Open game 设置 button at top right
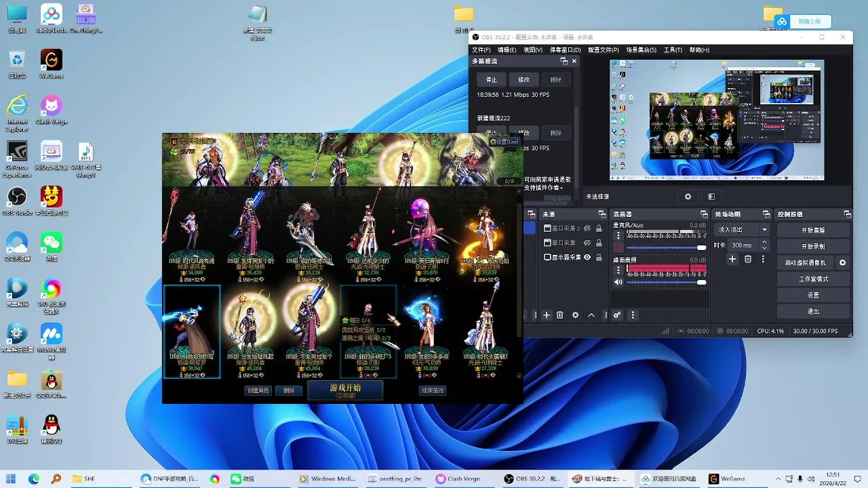 505,142
